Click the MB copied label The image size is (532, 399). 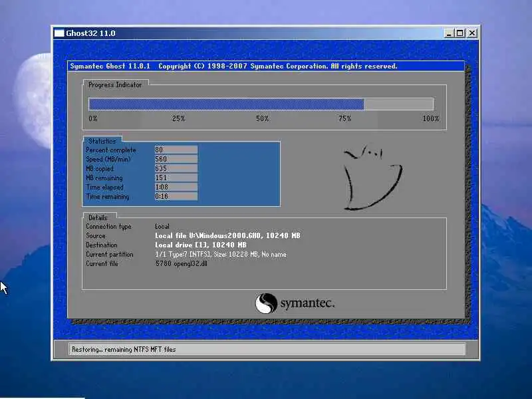[99, 169]
